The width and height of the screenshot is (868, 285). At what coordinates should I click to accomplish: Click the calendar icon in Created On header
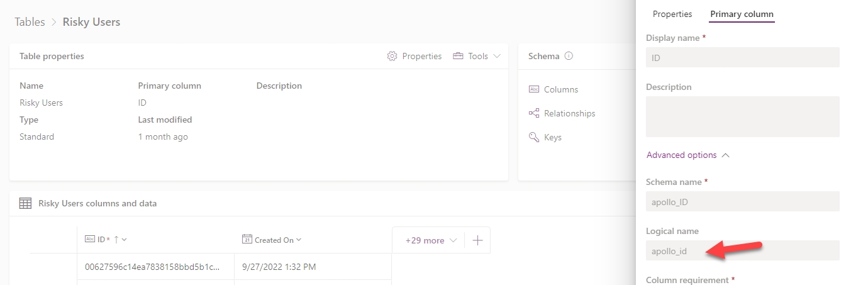coord(247,240)
